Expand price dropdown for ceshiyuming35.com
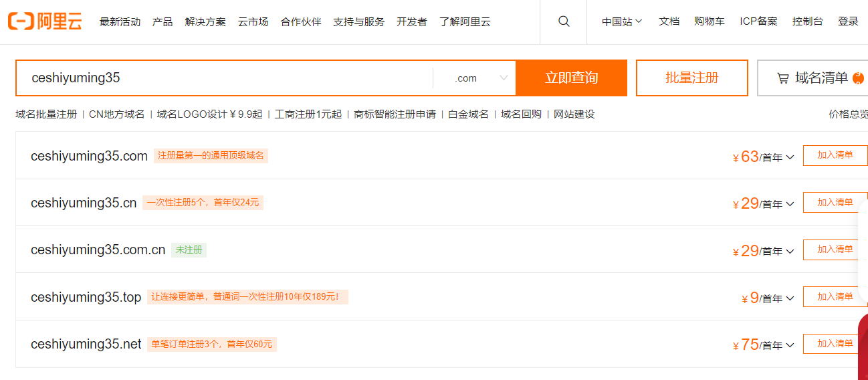 point(790,158)
